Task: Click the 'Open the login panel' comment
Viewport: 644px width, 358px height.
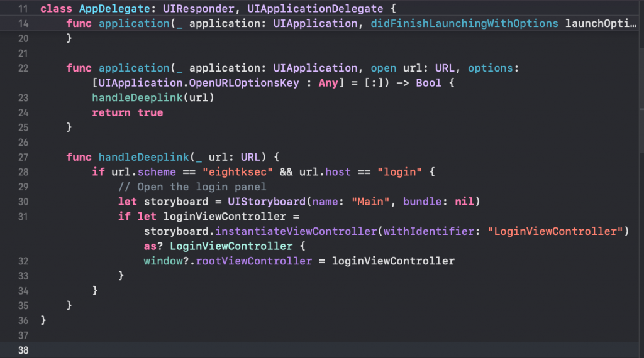Action: pos(192,187)
